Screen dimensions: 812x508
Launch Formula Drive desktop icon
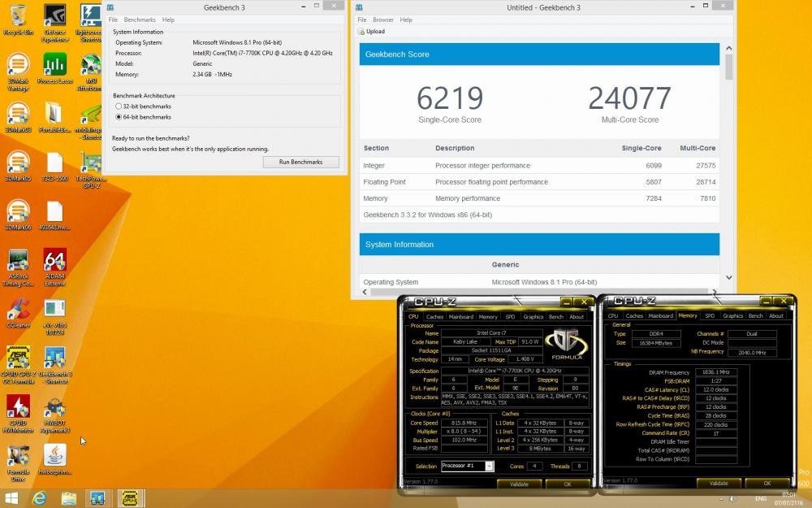click(x=18, y=462)
